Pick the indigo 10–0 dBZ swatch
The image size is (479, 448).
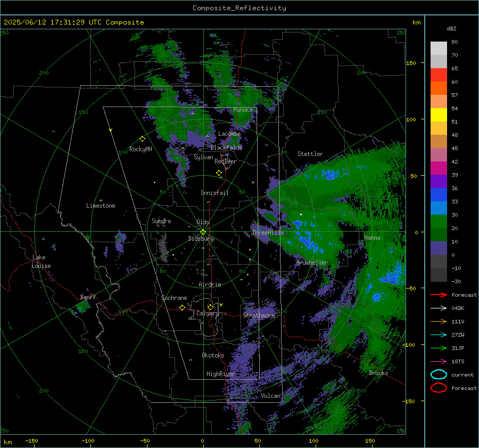pos(439,248)
